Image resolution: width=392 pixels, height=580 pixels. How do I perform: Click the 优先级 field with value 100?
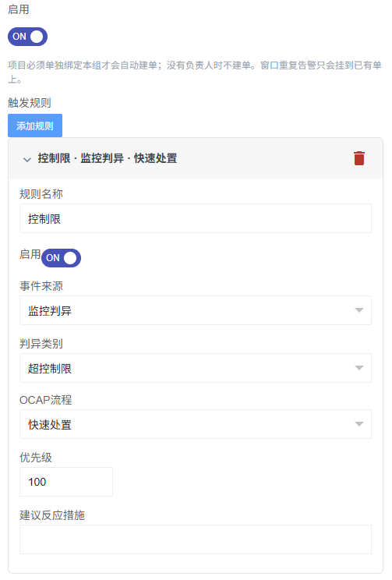click(x=66, y=482)
